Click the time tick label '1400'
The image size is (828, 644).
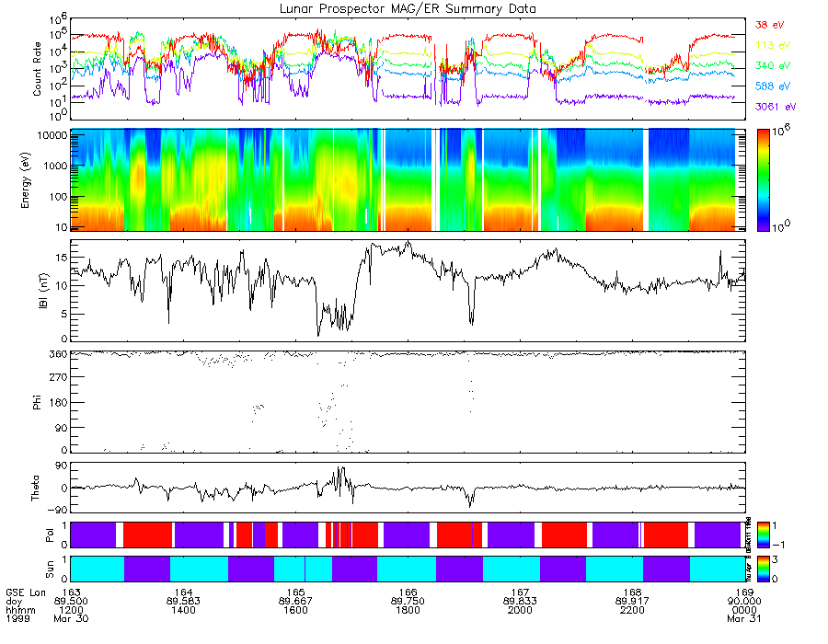click(183, 610)
